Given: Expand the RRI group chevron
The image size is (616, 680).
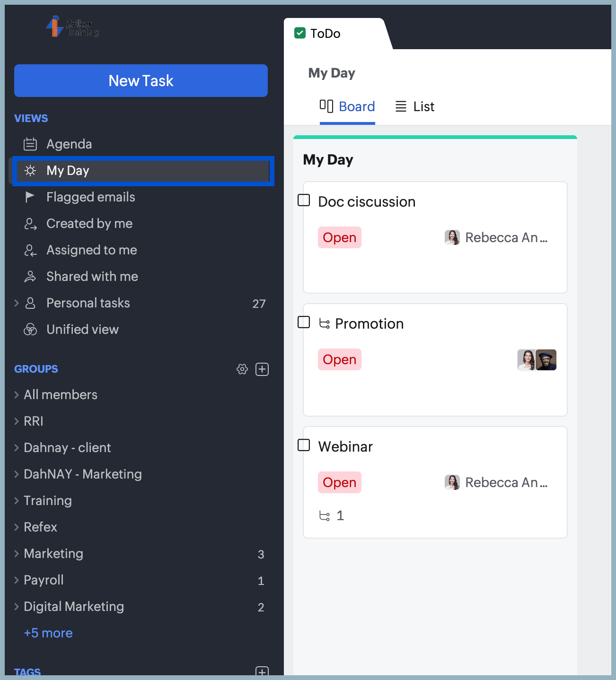Looking at the screenshot, I should tap(17, 421).
